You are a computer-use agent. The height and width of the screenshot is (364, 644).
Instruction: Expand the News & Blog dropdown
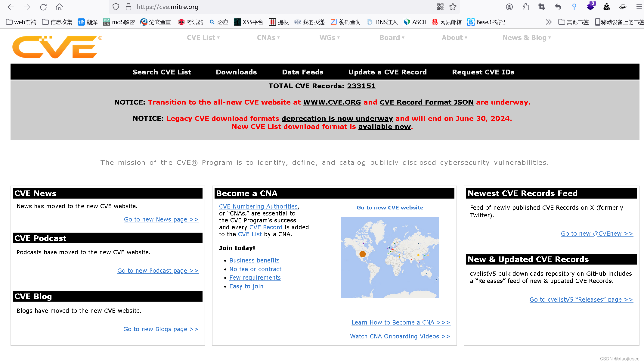tap(526, 37)
